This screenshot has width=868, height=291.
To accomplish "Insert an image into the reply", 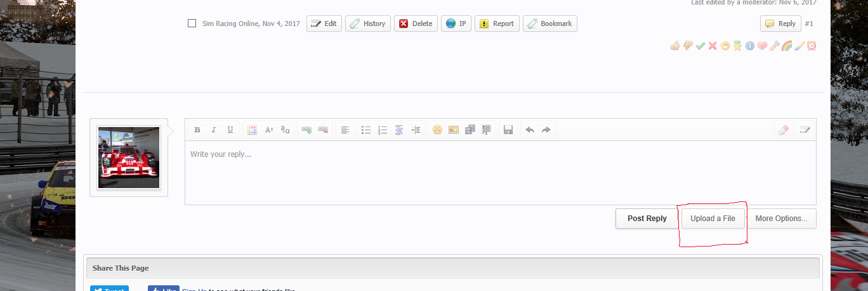I will pos(454,130).
